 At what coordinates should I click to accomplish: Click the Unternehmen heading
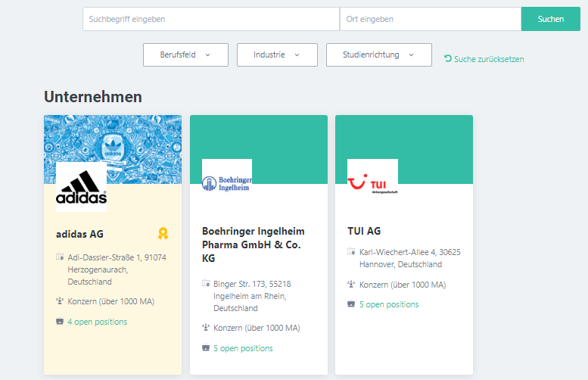click(x=93, y=97)
